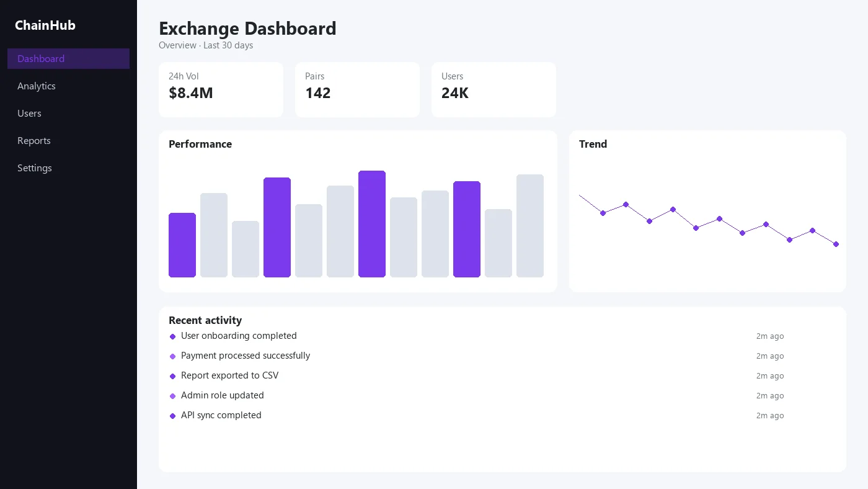Screen dimensions: 868x489
Task: Click the Exchange Dashboard heading
Action: pos(247,29)
